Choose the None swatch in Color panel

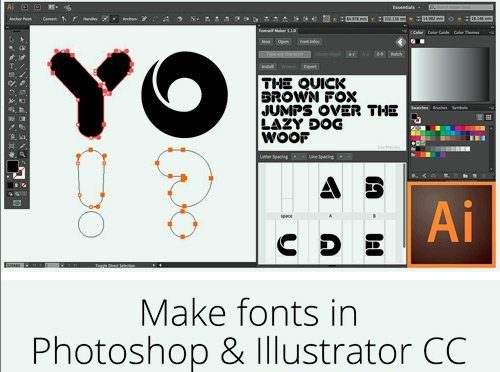coord(413,41)
